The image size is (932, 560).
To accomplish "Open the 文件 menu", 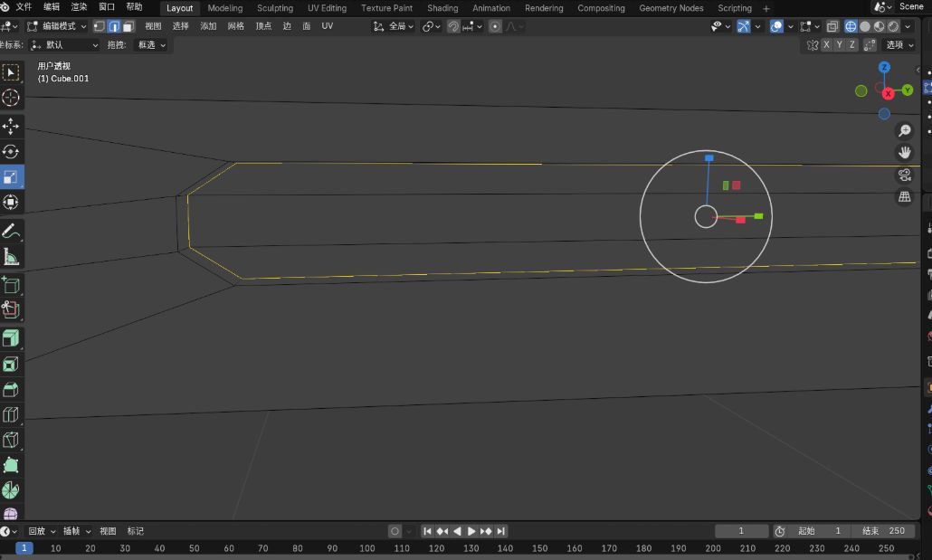I will coord(24,7).
